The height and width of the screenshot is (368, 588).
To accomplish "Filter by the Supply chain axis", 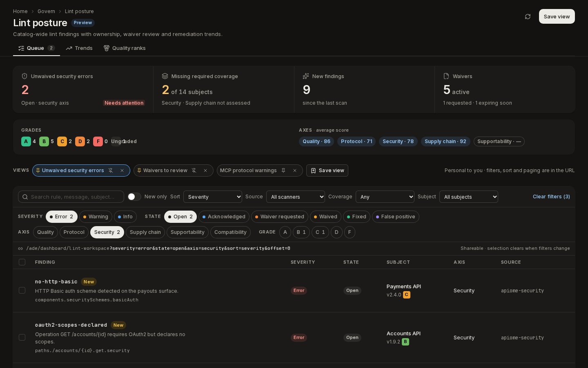I will (x=145, y=232).
